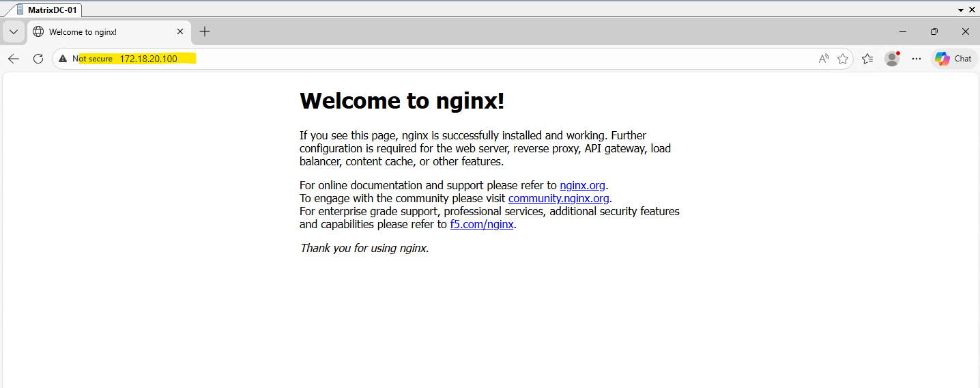Close the Welcome to nginx! tab
980x388 pixels.
[180, 31]
